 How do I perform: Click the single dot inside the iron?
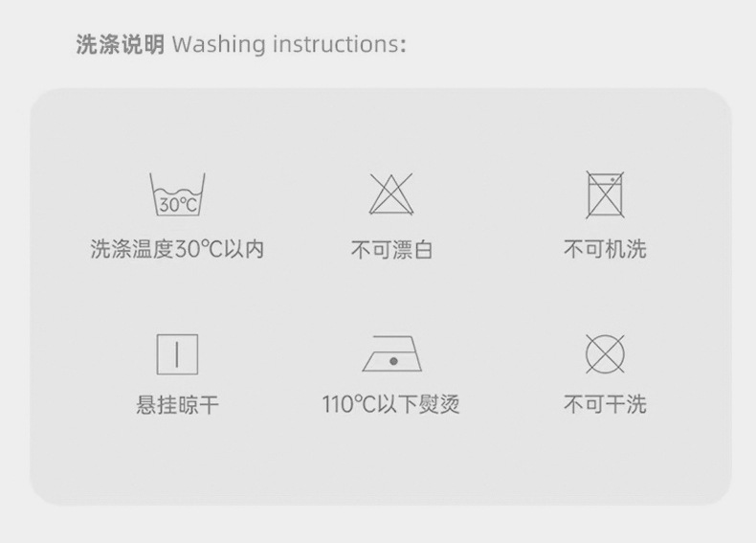pyautogui.click(x=393, y=361)
